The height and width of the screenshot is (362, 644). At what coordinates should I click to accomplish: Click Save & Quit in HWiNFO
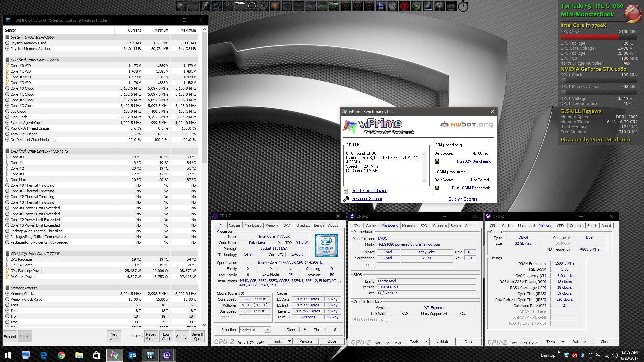coord(197,336)
